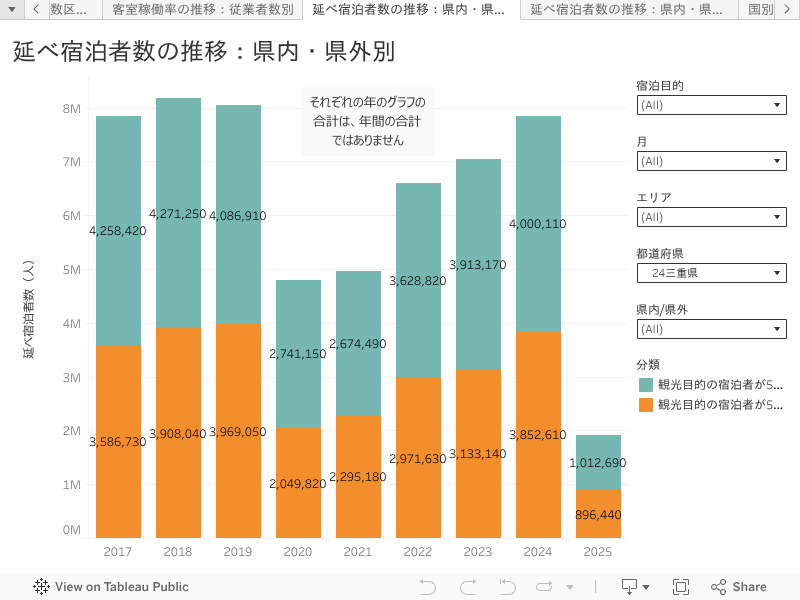Viewport: 800px width, 600px height.
Task: Click the Tableau logo icon
Action: tap(41, 587)
